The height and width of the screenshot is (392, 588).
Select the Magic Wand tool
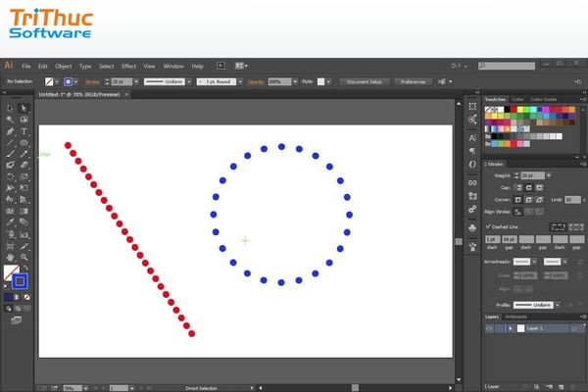tap(10, 120)
